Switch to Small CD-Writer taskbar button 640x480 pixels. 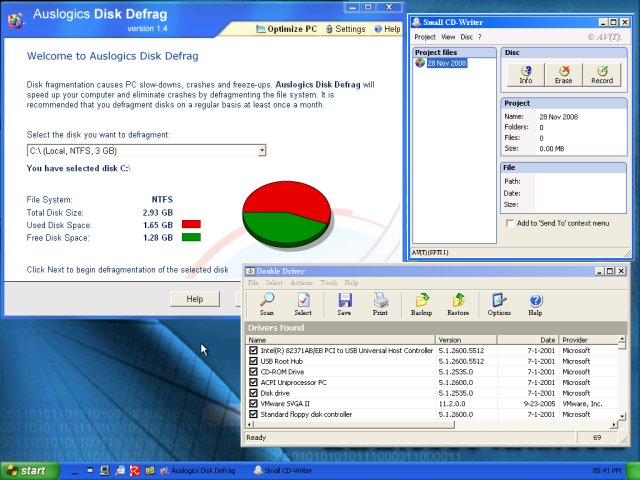click(x=283, y=471)
